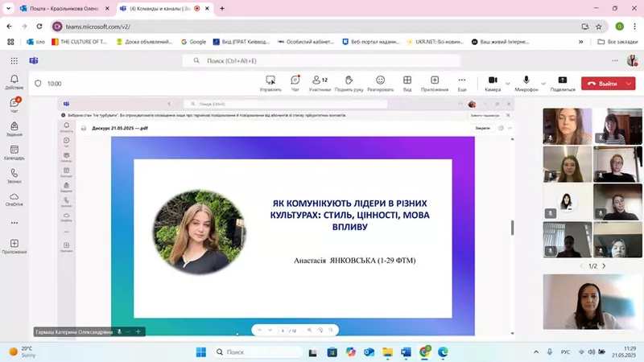Bookmark this page with the star icon
Image resolution: width=644 pixels, height=362 pixels.
[x=599, y=27]
